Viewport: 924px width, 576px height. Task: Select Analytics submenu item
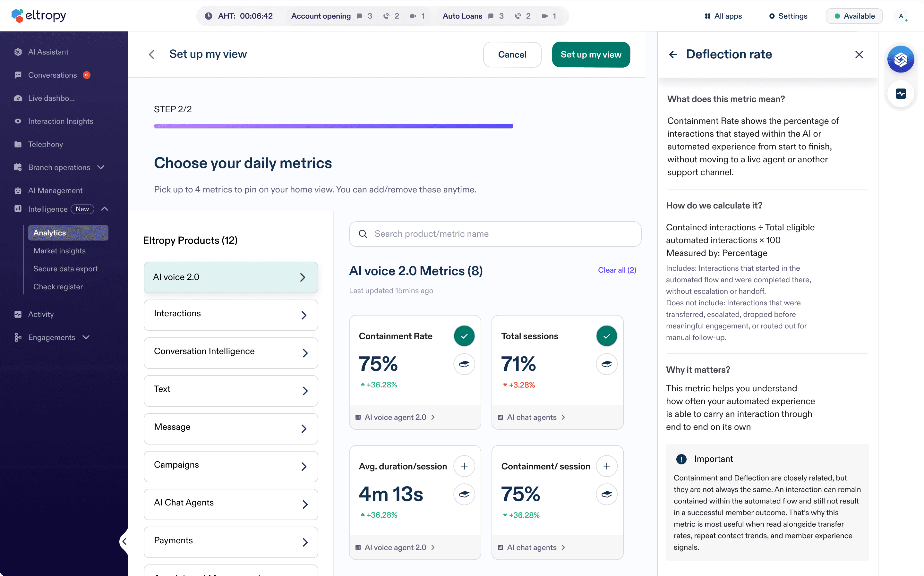coord(68,233)
